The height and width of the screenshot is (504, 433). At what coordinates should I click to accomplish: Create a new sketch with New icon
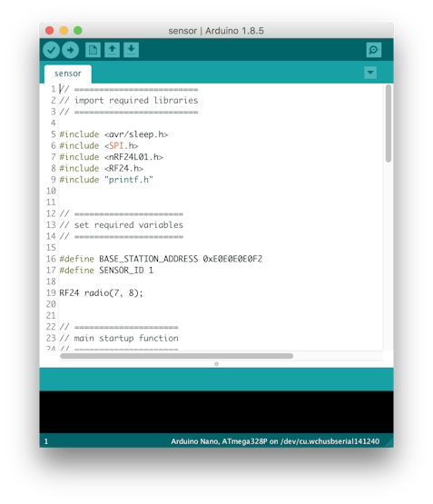click(93, 50)
